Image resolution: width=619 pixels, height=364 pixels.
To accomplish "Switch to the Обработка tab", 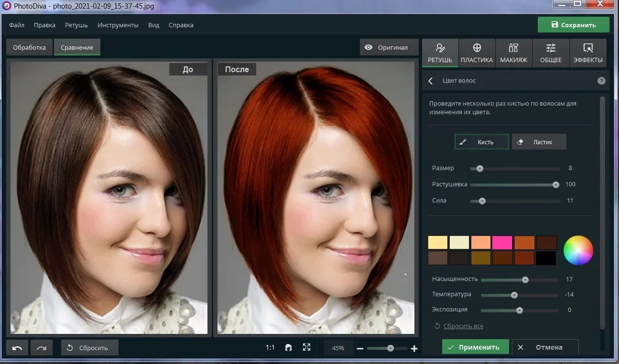I will (x=29, y=47).
